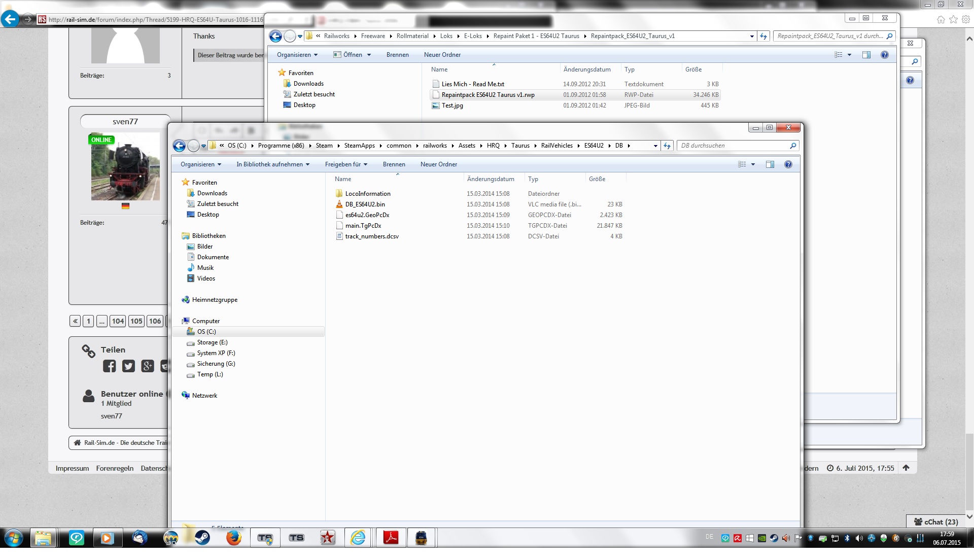The height and width of the screenshot is (560, 974).
Task: Click the Steam icon in taskbar
Action: coord(202,538)
